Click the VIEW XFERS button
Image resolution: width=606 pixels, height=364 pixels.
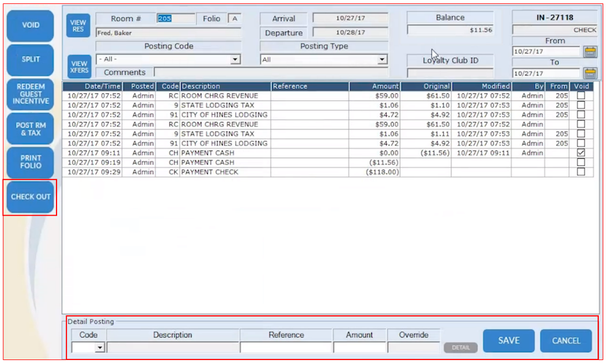point(78,66)
